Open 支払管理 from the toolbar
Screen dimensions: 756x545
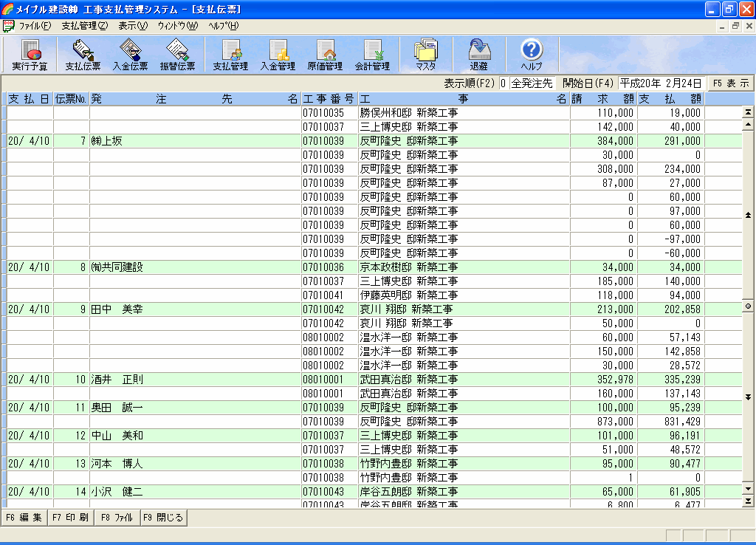pos(230,55)
